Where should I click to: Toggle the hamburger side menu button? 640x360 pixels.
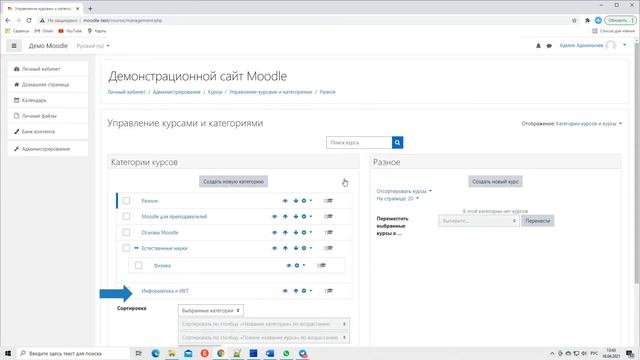click(14, 46)
